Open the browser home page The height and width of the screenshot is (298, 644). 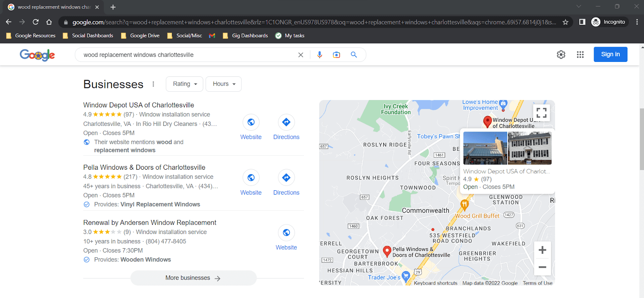point(49,22)
